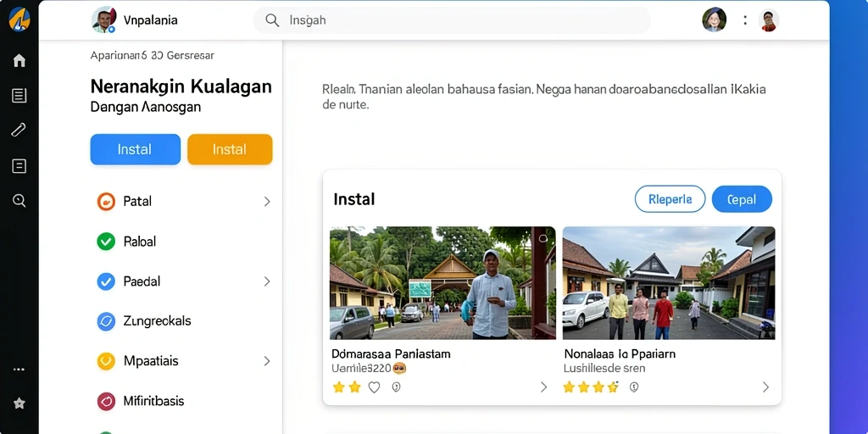Image resolution: width=868 pixels, height=434 pixels.
Task: Open the magnifier search icon in sidebar
Action: click(x=19, y=200)
